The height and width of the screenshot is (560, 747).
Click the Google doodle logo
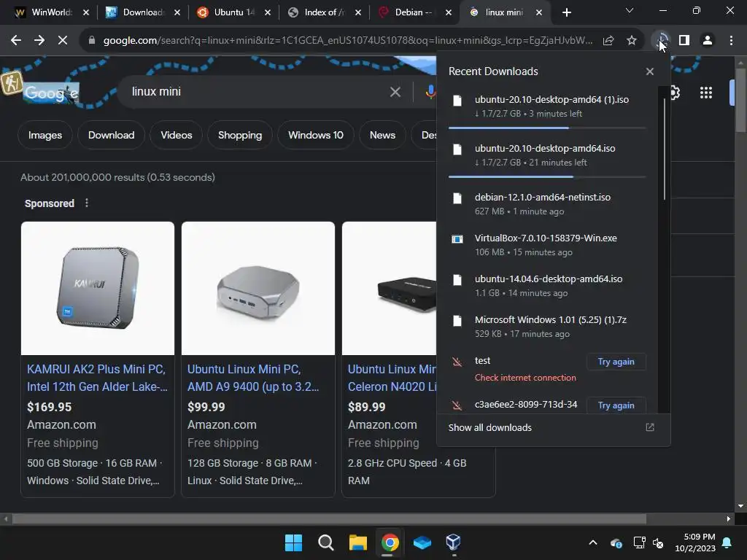click(x=52, y=93)
